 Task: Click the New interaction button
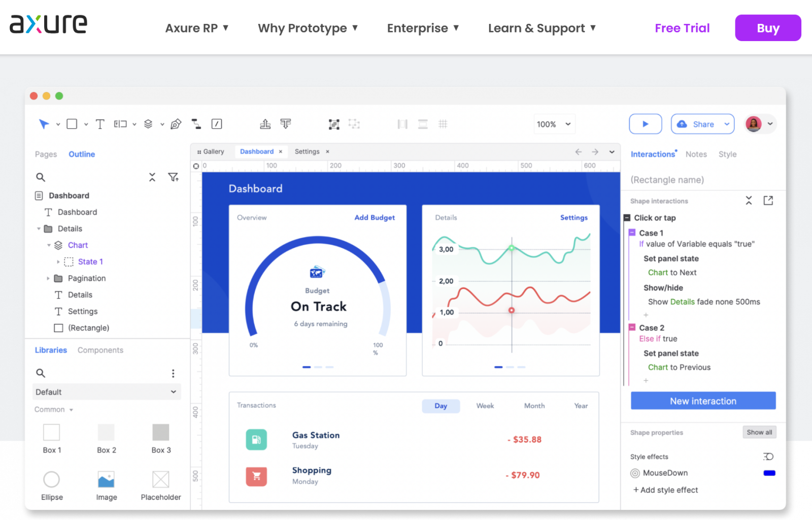[x=703, y=401]
